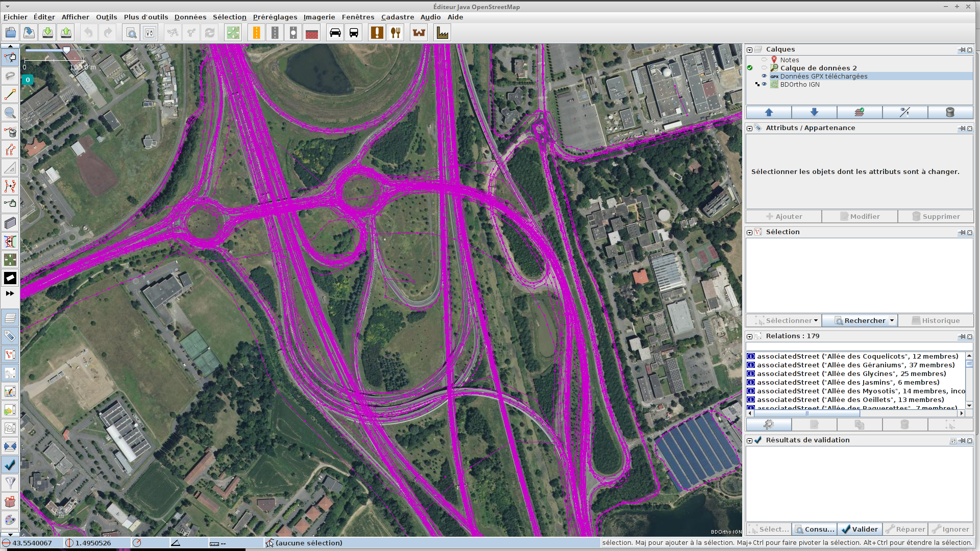Toggle the map paint styles palette button

10,520
